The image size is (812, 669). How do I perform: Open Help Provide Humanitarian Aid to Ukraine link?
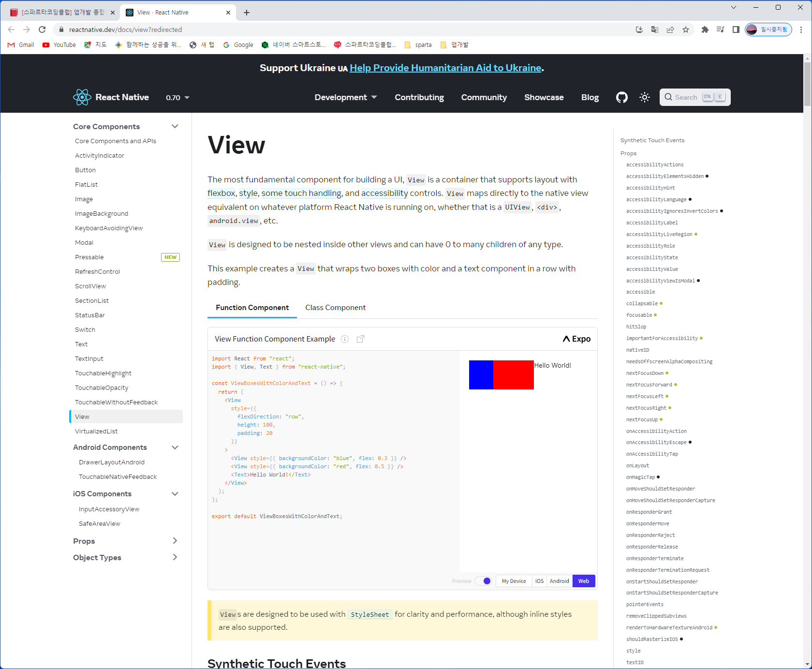click(445, 68)
